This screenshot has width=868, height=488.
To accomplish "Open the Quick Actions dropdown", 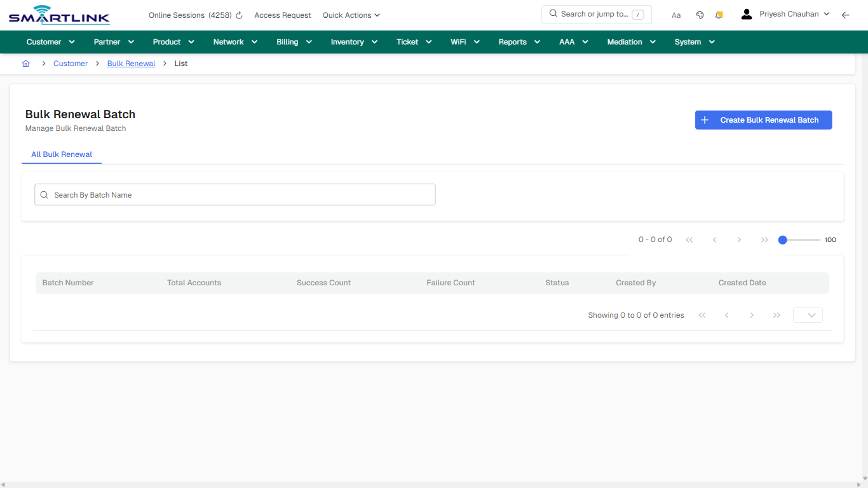I will [351, 15].
